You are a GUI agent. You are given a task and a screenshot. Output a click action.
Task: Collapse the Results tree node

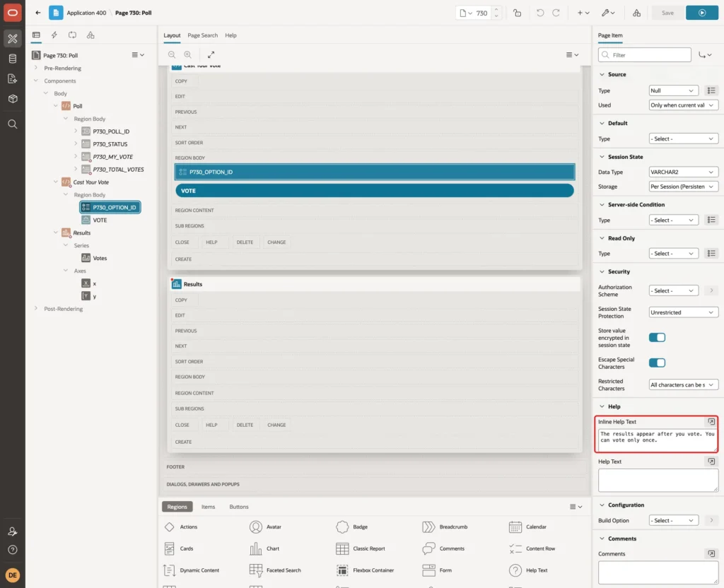pos(56,233)
